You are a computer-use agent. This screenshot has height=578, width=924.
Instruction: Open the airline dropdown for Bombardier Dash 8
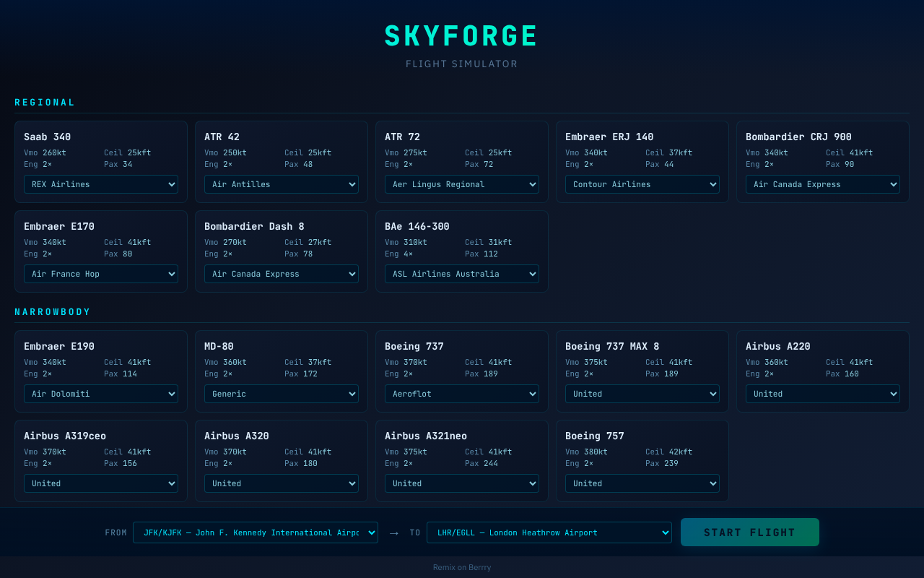tap(281, 274)
